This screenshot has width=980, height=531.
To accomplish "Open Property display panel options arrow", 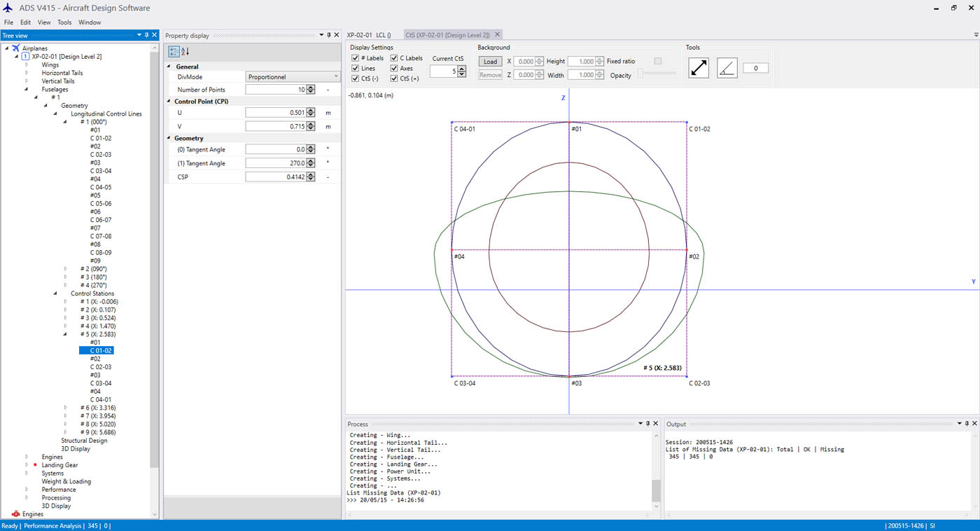I will coord(321,35).
